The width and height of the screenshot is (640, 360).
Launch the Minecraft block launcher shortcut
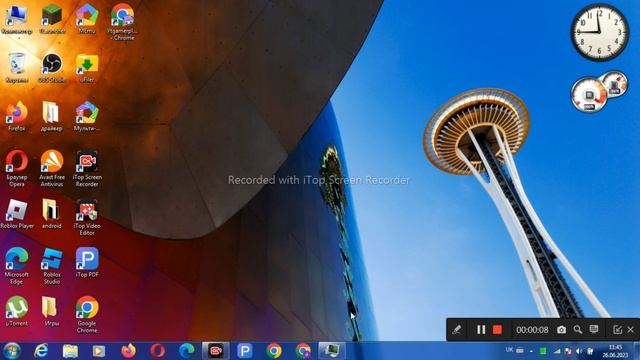(x=52, y=20)
